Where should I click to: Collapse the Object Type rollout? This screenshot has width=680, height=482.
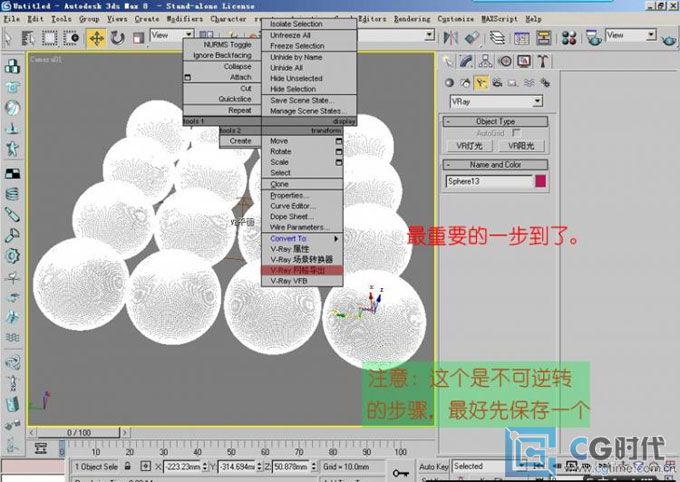[x=495, y=121]
